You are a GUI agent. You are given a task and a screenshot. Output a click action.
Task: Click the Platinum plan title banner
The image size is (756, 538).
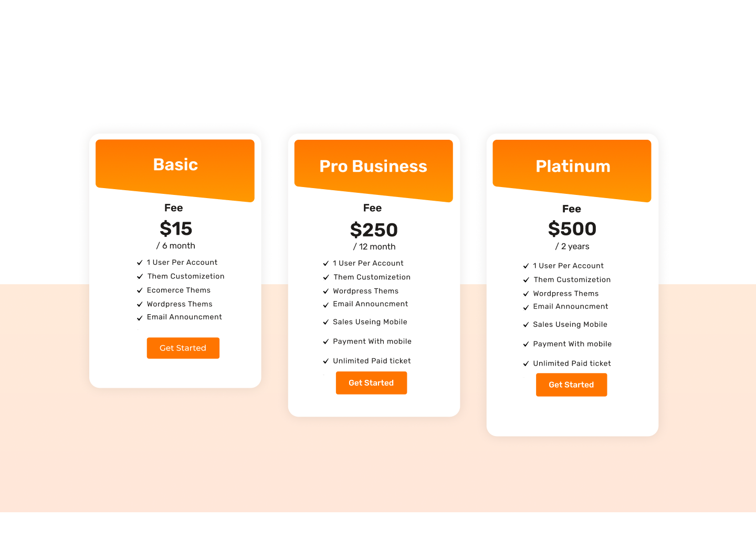coord(572,167)
